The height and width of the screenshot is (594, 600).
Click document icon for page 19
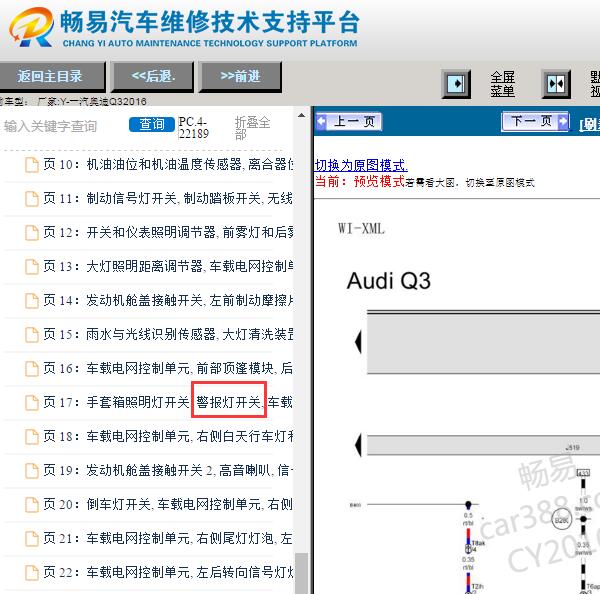[32, 471]
